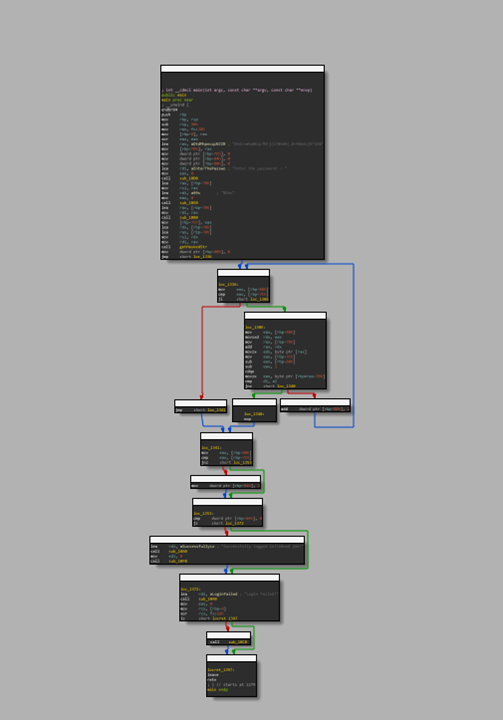Select the 'main proc near' line
503x720 pixels.
(177, 100)
